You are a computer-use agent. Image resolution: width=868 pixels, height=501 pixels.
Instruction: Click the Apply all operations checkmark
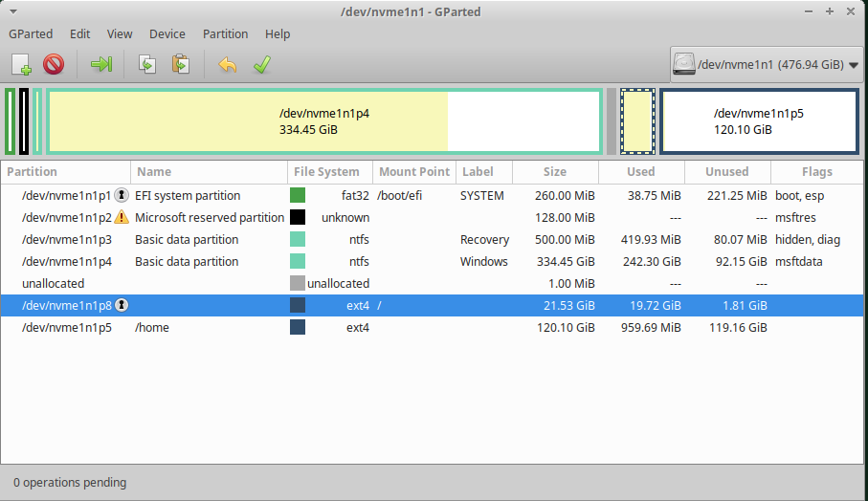tap(259, 64)
